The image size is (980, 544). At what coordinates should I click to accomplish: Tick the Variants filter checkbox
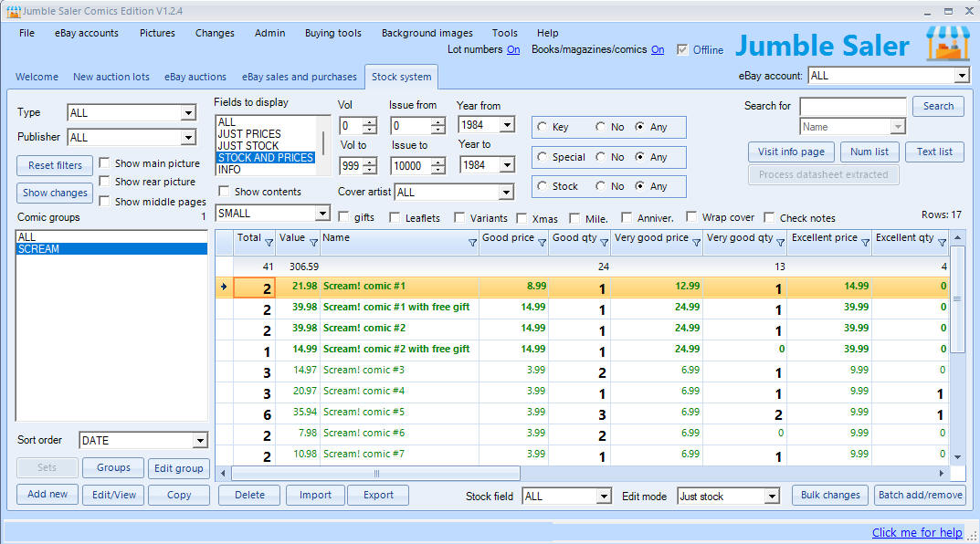click(459, 216)
